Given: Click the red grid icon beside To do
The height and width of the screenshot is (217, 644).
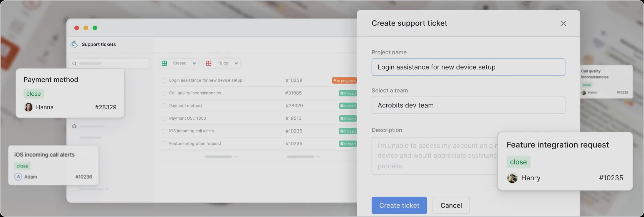Looking at the screenshot, I should 209,63.
